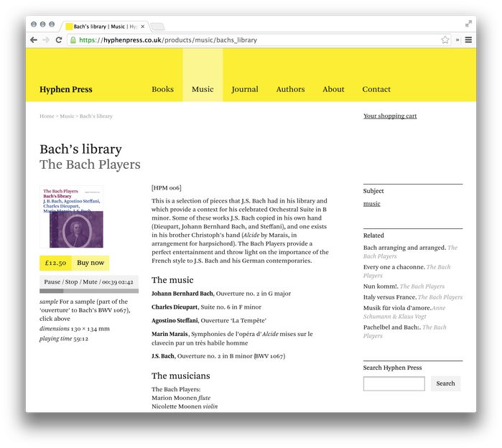Screen dimensions: 502x448
Task: Click the address bar URL
Action: click(x=168, y=40)
